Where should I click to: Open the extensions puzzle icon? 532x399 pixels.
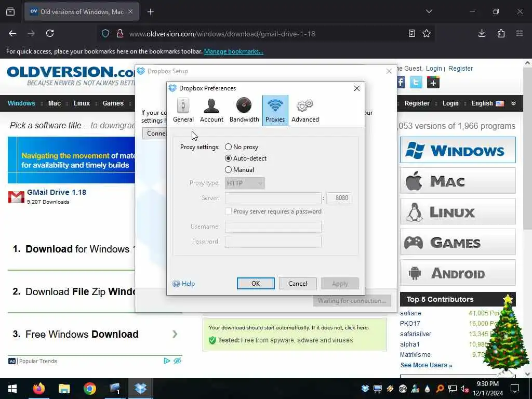pyautogui.click(x=501, y=33)
